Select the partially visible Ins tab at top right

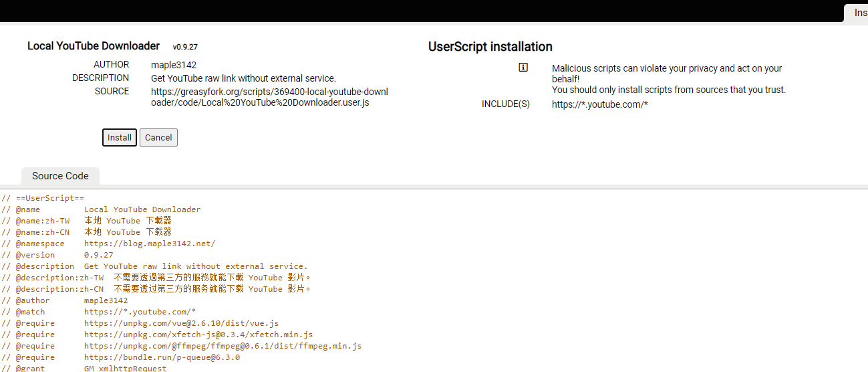pos(856,13)
